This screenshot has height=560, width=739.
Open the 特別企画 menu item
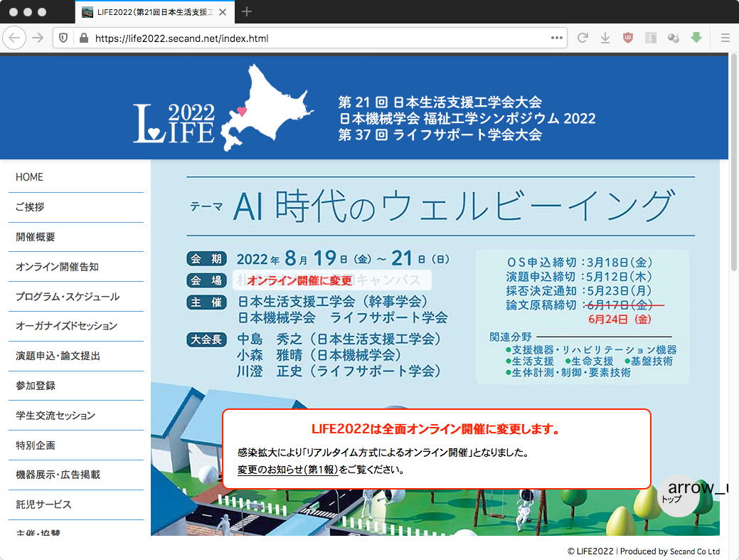click(x=76, y=445)
